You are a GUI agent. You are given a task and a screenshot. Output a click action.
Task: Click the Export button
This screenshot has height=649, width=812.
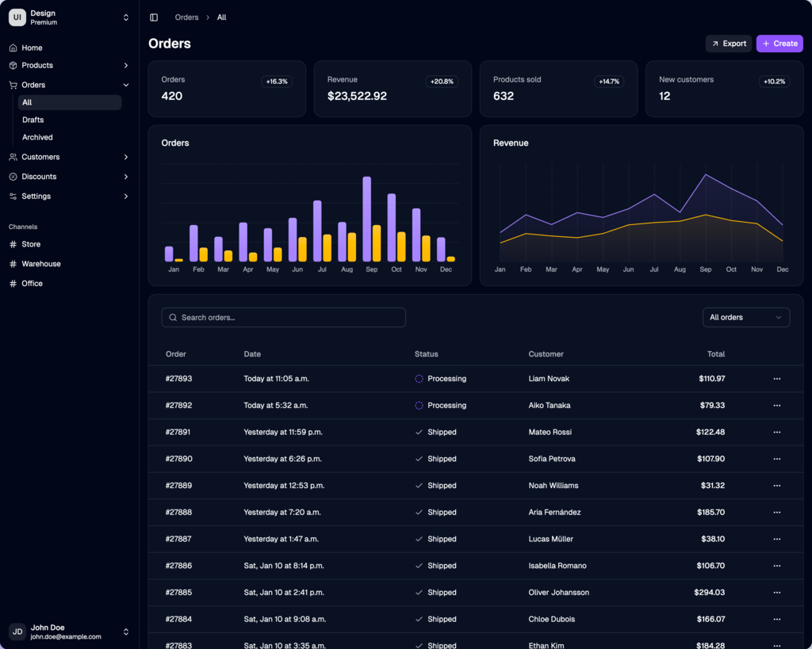pos(728,44)
